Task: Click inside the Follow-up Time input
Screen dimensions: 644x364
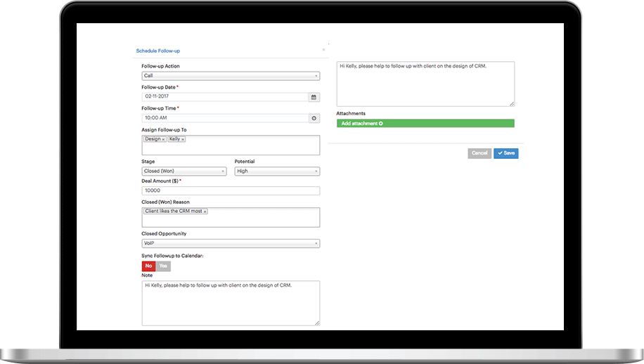Action: click(224, 118)
